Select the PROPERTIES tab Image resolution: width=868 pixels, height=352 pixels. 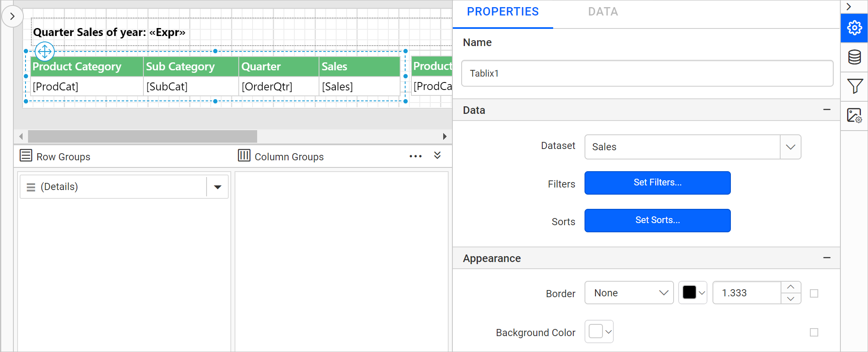[503, 12]
